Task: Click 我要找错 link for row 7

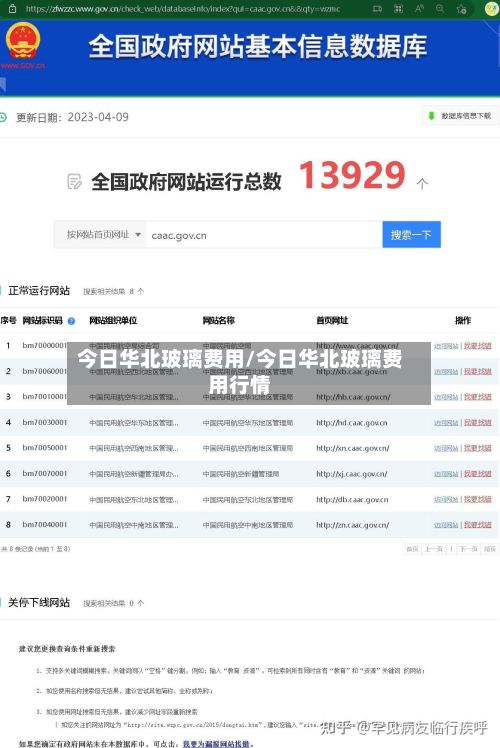Action: 478,499
